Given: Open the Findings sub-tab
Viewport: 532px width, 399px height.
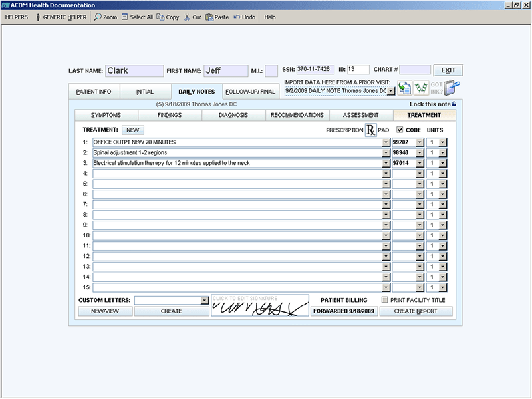Looking at the screenshot, I should click(170, 115).
